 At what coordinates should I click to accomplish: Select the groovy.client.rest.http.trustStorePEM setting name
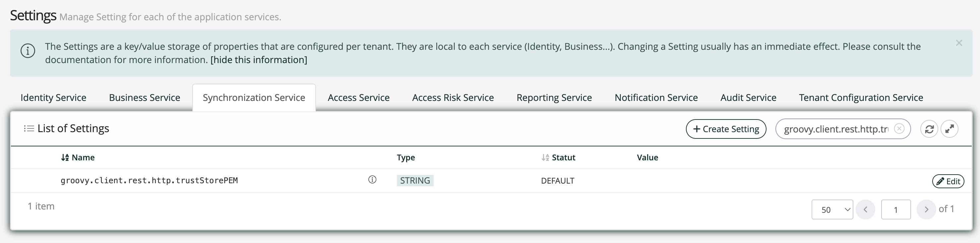tap(149, 180)
